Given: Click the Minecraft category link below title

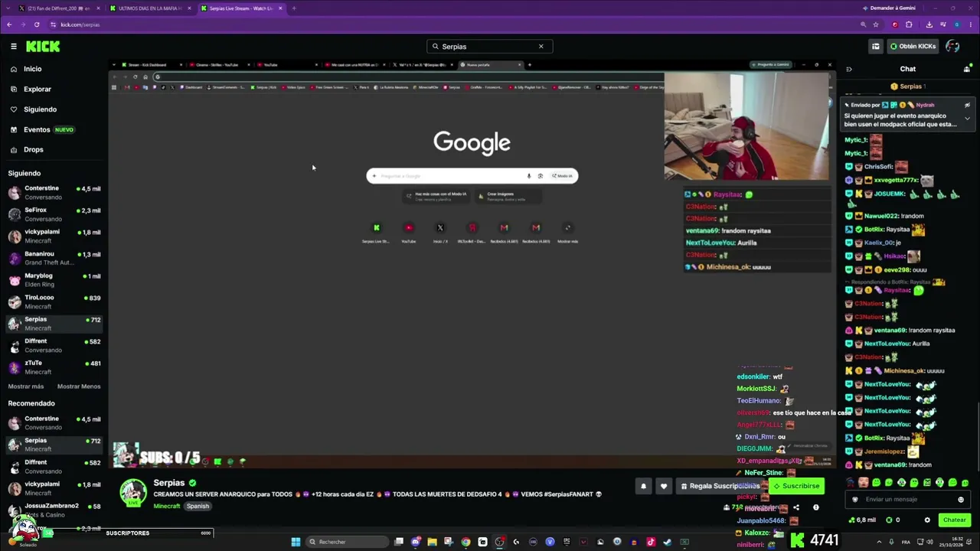Looking at the screenshot, I should point(167,507).
